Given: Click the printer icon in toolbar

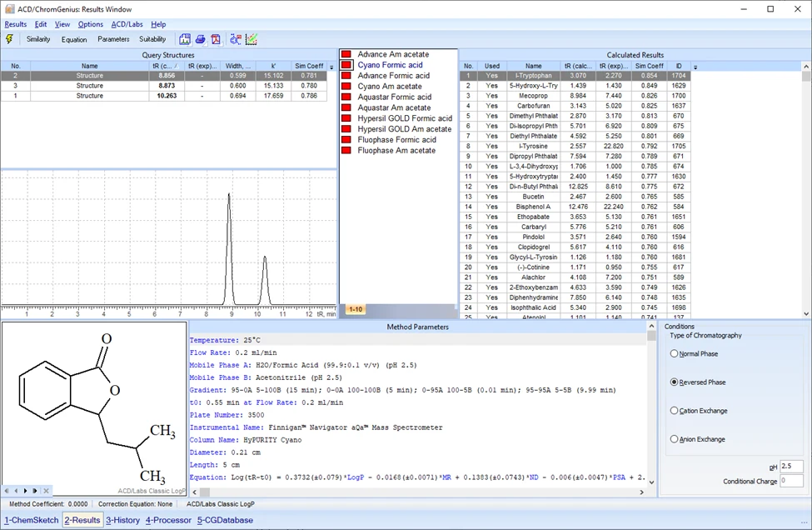Looking at the screenshot, I should [200, 39].
